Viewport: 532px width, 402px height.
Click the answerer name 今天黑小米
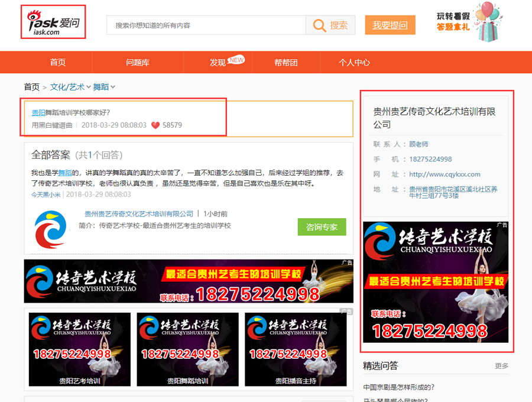coord(46,194)
